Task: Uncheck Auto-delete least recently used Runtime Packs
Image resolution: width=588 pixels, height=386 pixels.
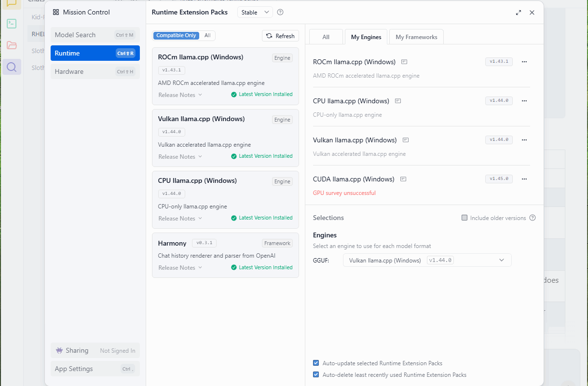Action: coord(316,375)
